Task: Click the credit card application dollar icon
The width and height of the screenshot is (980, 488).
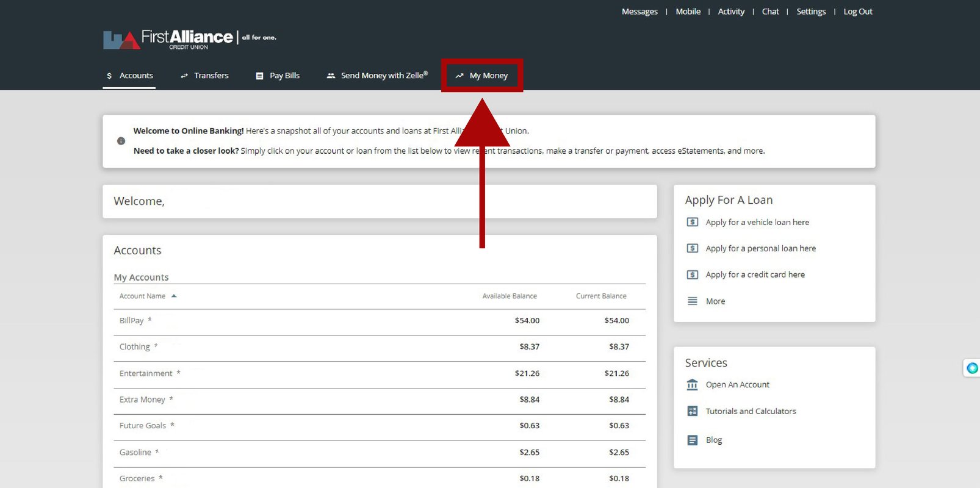Action: [x=693, y=274]
